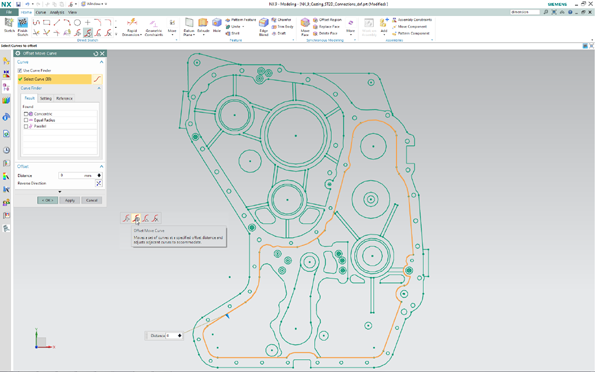Screen dimensions: 595x372
Task: Check the Concentric found item
Action: (26, 114)
